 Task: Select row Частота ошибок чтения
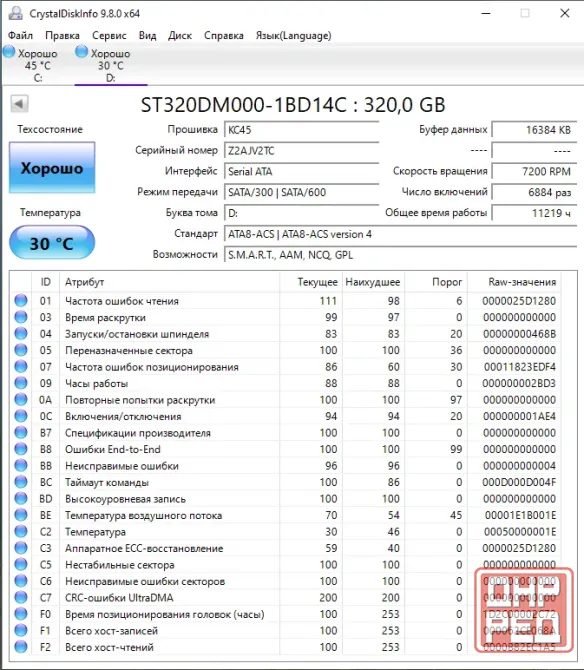point(285,301)
